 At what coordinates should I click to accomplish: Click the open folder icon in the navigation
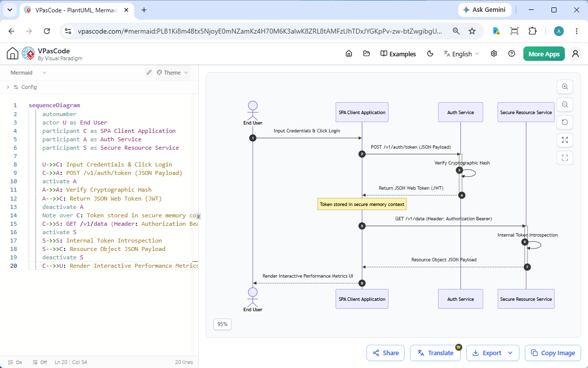pyautogui.click(x=367, y=54)
